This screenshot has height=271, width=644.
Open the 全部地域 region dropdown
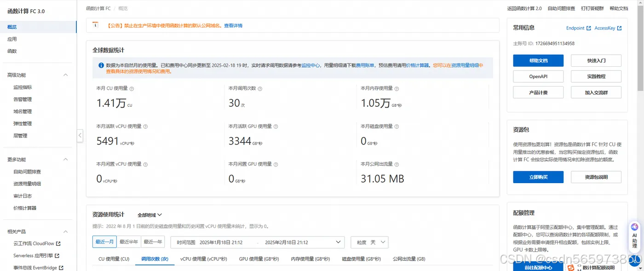149,214
